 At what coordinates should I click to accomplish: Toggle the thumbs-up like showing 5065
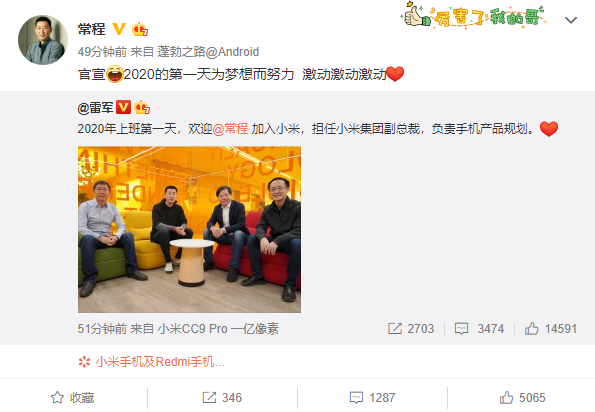click(523, 398)
